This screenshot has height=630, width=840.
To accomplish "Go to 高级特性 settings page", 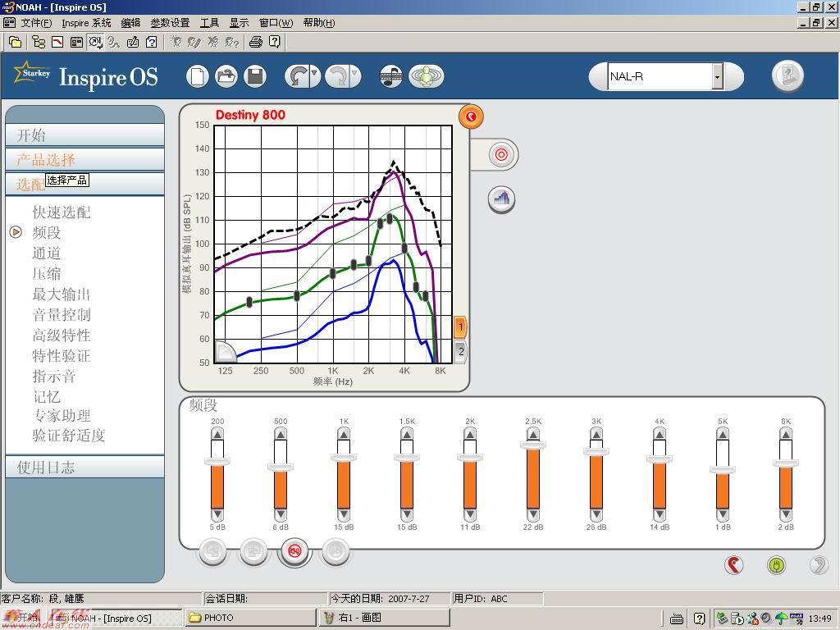I will tap(61, 336).
